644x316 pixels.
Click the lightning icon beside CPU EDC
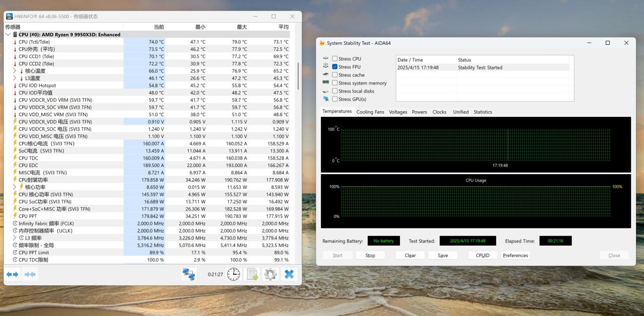(15, 165)
